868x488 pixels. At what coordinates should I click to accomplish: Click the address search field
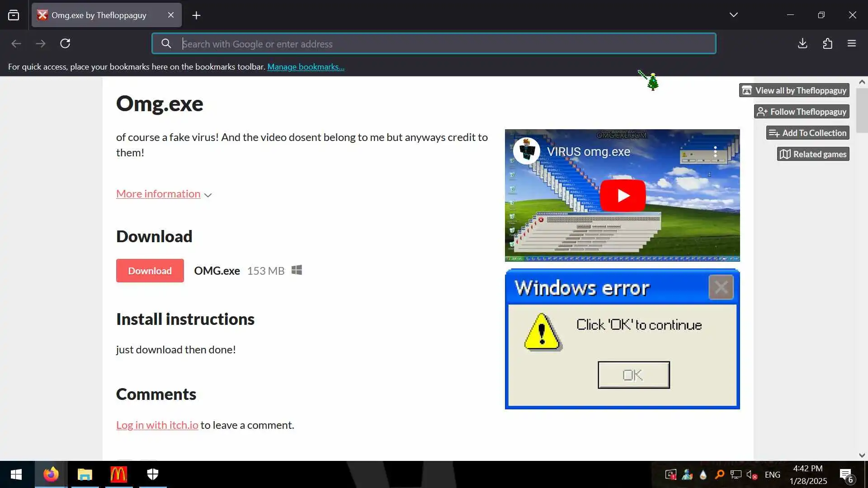coord(434,44)
